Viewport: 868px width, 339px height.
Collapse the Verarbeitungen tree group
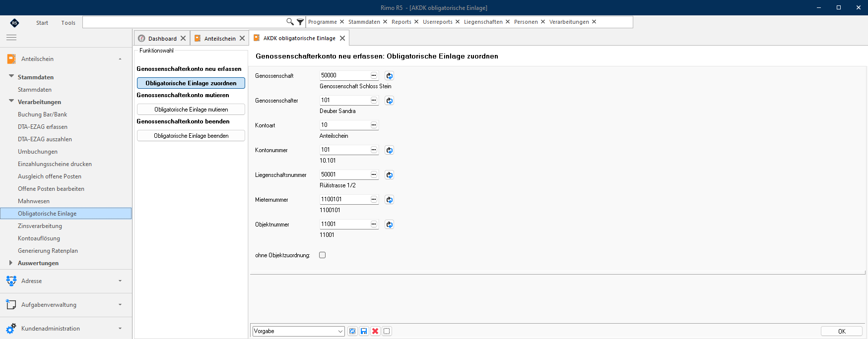tap(11, 101)
